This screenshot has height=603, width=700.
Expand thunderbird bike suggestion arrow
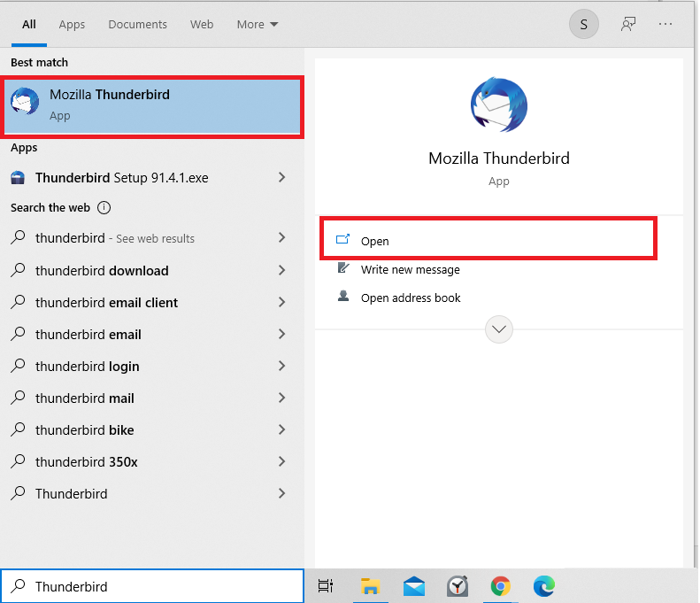tap(281, 429)
